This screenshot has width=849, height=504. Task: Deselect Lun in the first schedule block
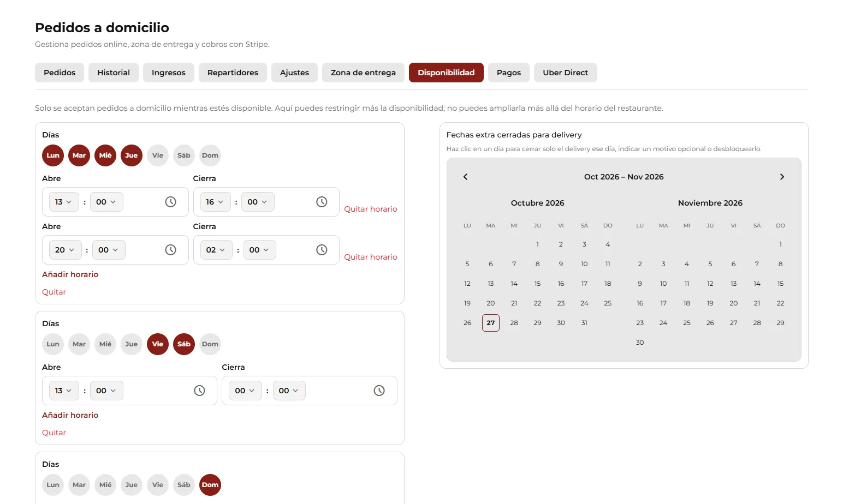point(53,155)
